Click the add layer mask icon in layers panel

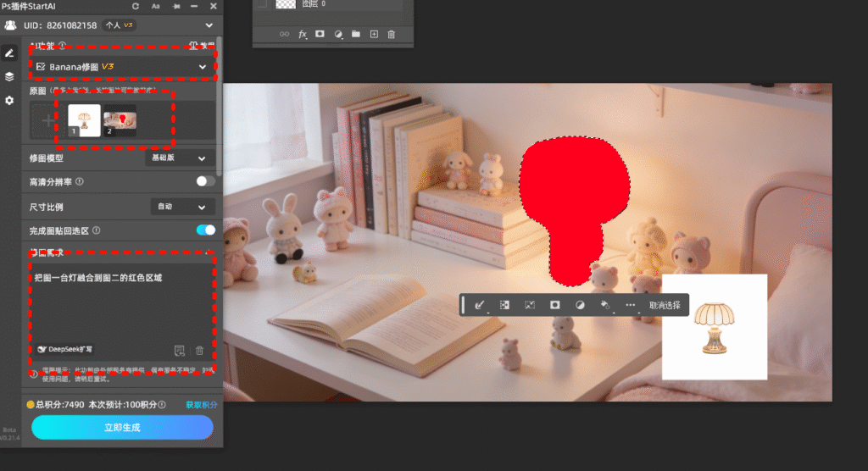point(320,34)
